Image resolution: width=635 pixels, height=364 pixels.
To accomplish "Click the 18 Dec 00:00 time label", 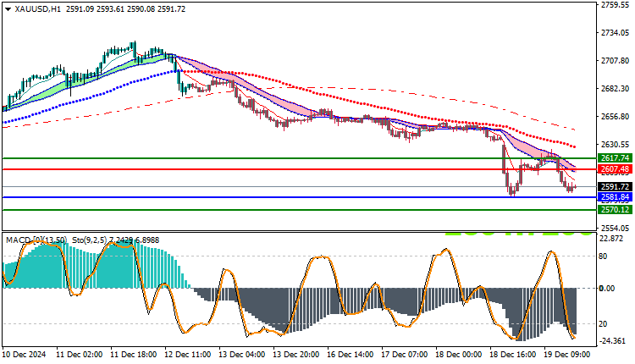I will point(459,355).
